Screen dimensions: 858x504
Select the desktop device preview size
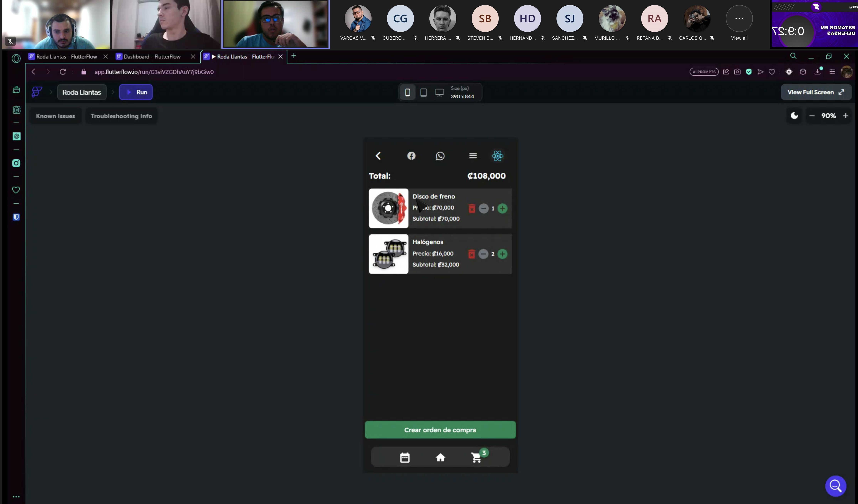click(x=439, y=92)
